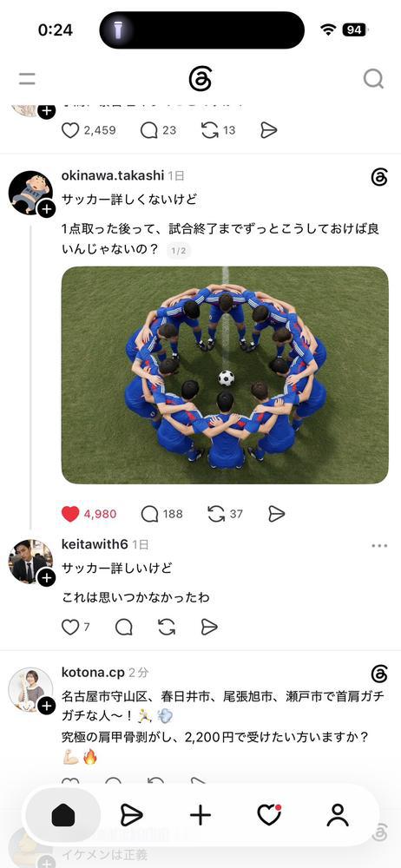The image size is (401, 868).
Task: Follow keitawith6 via avatar plus badge
Action: point(47,578)
